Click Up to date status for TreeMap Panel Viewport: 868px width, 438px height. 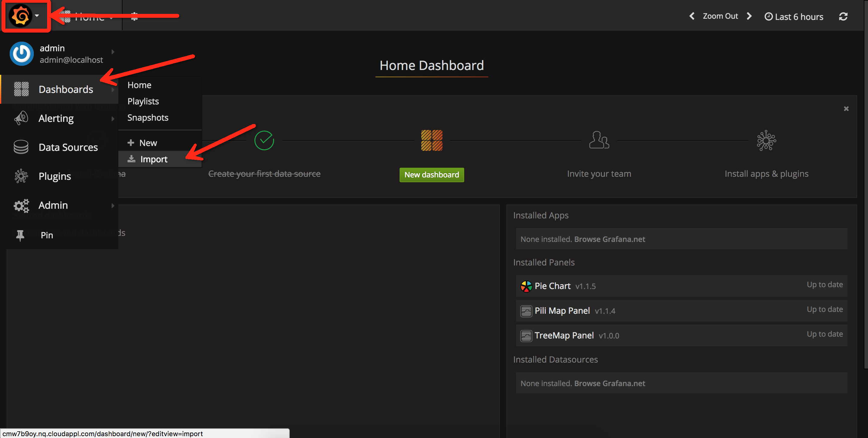click(x=825, y=334)
